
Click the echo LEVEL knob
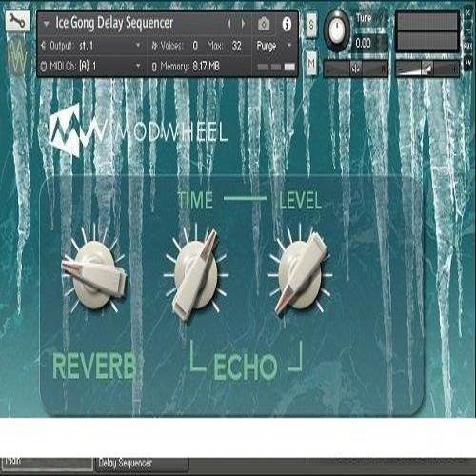tap(300, 275)
